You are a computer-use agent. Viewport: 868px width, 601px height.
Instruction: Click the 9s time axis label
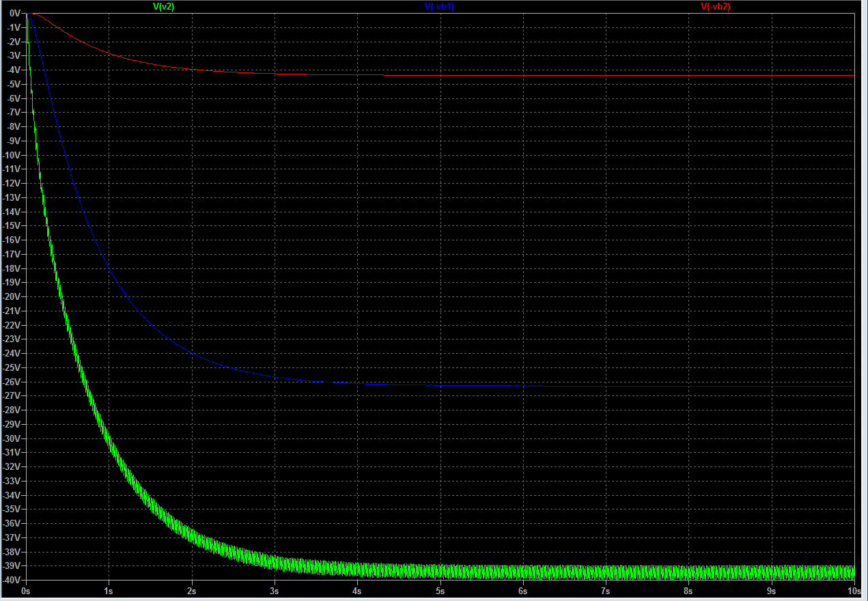coord(772,590)
